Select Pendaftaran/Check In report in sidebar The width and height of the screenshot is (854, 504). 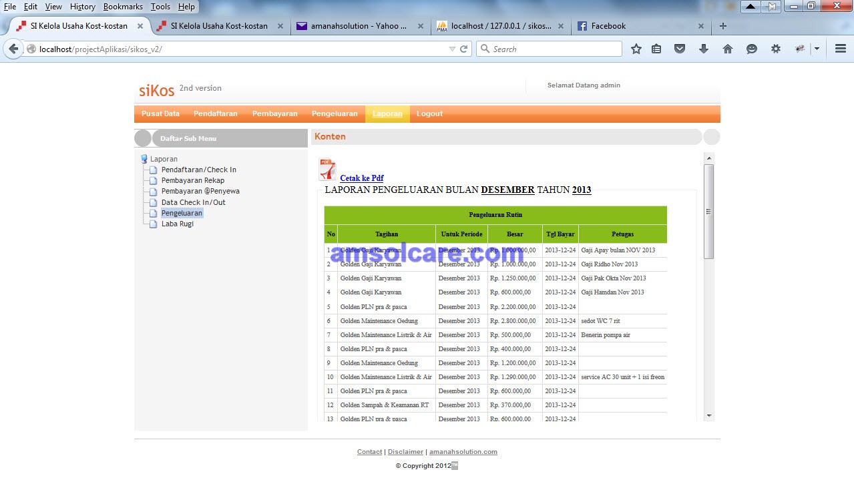[x=199, y=170]
